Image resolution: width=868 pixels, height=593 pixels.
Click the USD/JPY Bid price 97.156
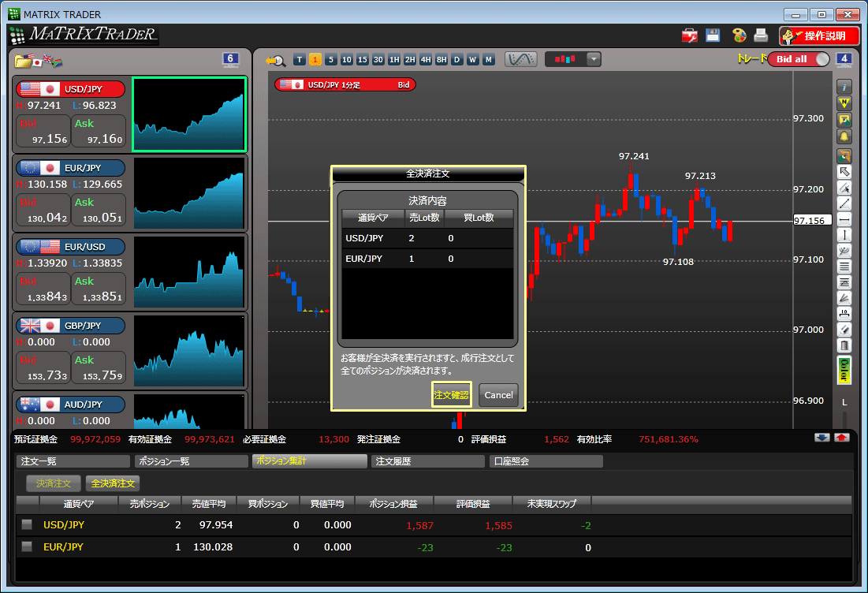pos(43,132)
